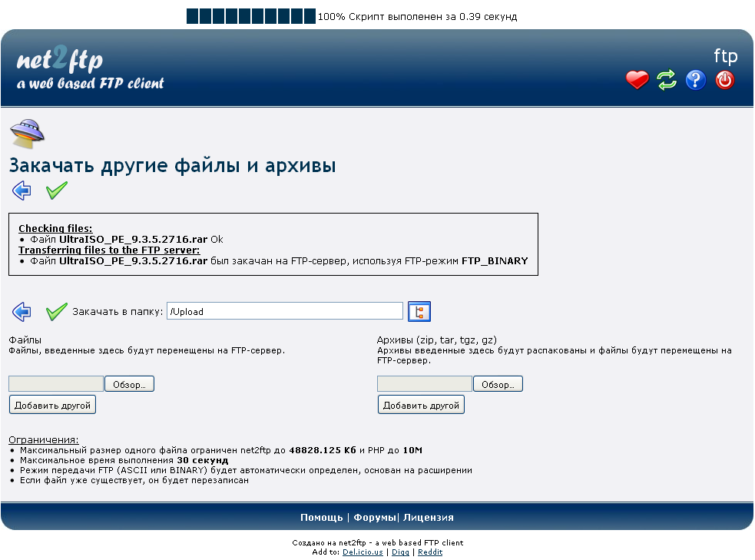Click 'Добавить другой' in the Файлы section

pos(52,405)
